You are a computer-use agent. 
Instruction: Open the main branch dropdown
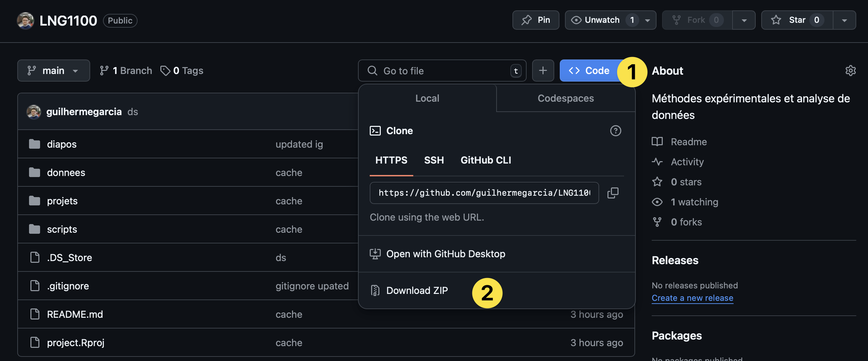coord(54,71)
